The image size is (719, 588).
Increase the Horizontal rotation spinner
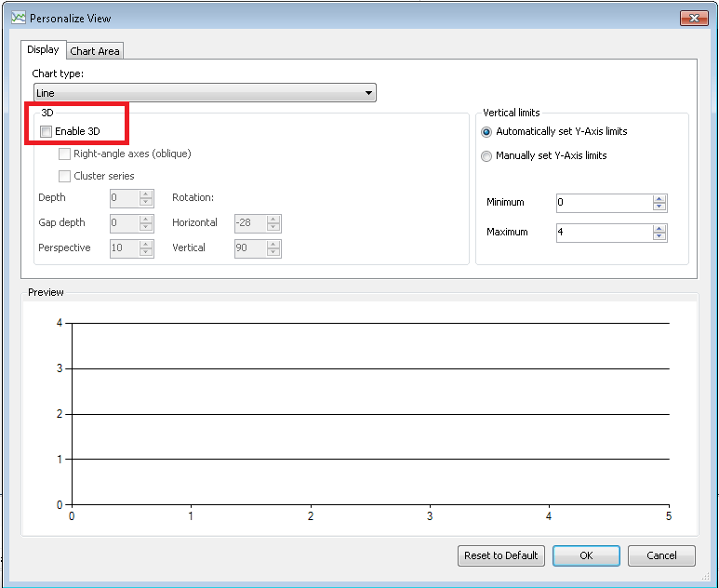273,220
